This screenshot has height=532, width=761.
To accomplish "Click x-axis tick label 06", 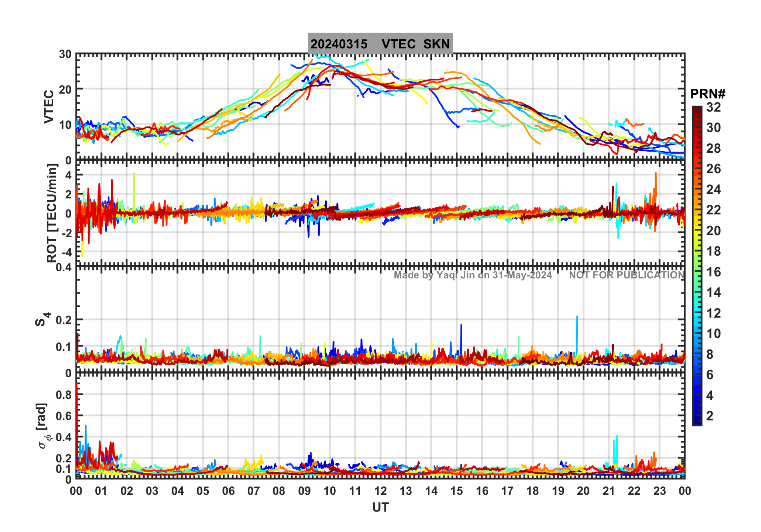I will click(228, 491).
